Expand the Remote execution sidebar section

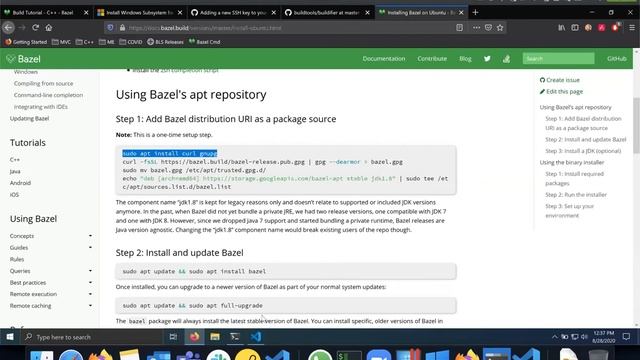point(90,294)
